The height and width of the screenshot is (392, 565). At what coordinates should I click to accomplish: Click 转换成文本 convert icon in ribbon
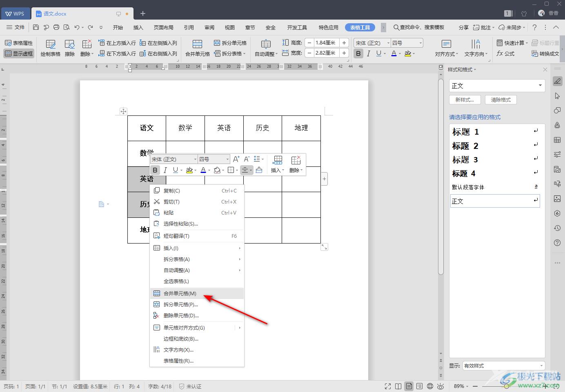tap(545, 53)
